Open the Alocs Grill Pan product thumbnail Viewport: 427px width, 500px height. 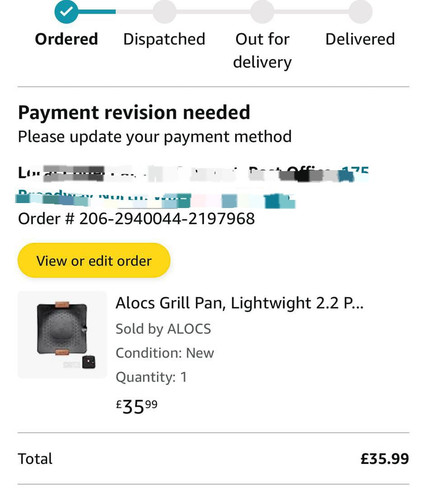[x=62, y=335]
